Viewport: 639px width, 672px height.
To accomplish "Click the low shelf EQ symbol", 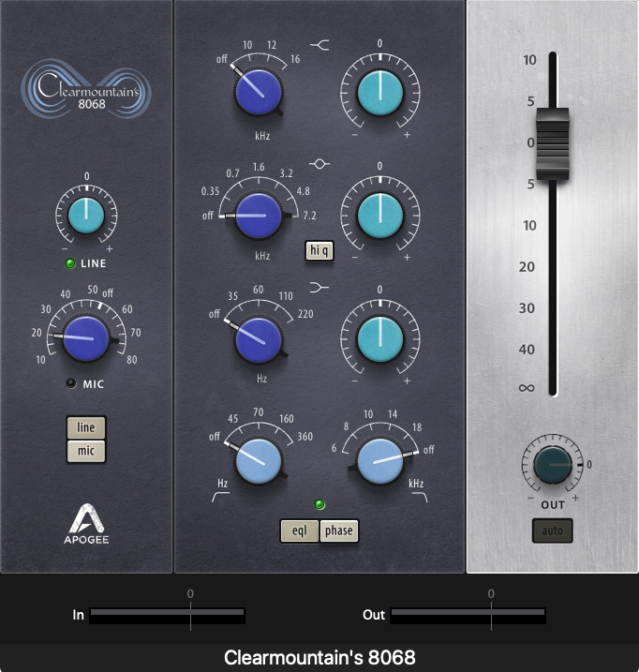I will pyautogui.click(x=319, y=285).
